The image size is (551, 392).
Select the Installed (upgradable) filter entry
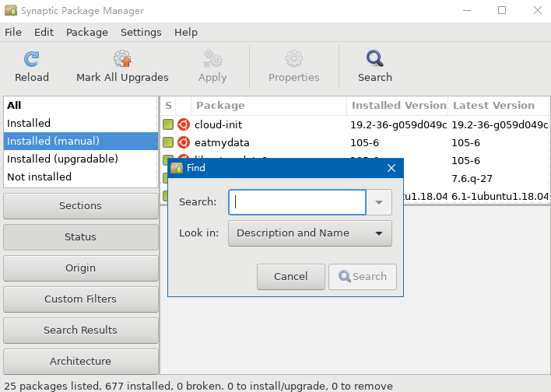[80, 159]
